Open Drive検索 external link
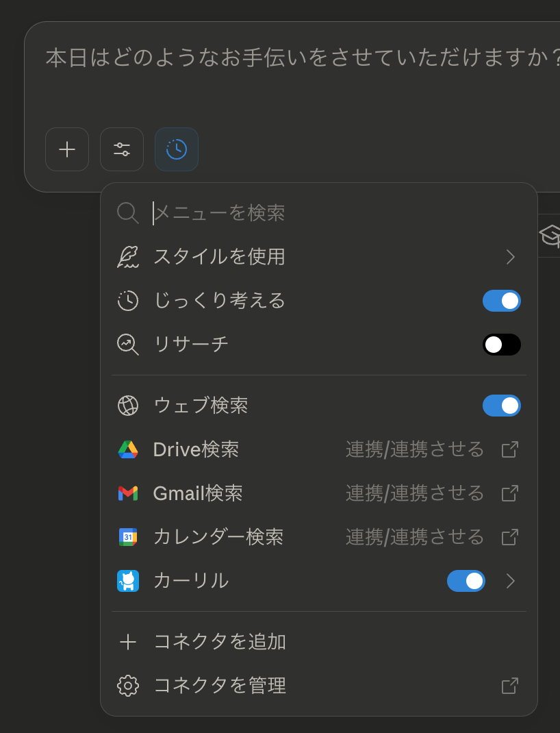560x733 pixels. point(509,449)
